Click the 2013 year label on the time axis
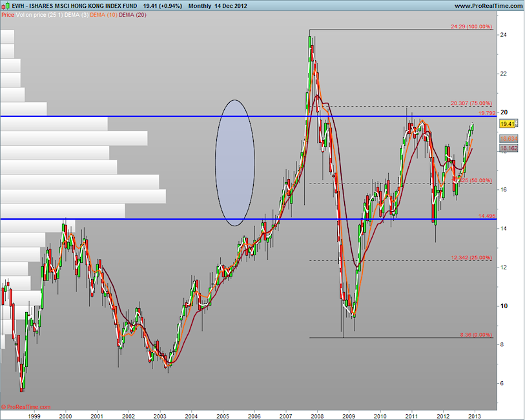This screenshot has width=525, height=420. pyautogui.click(x=475, y=416)
